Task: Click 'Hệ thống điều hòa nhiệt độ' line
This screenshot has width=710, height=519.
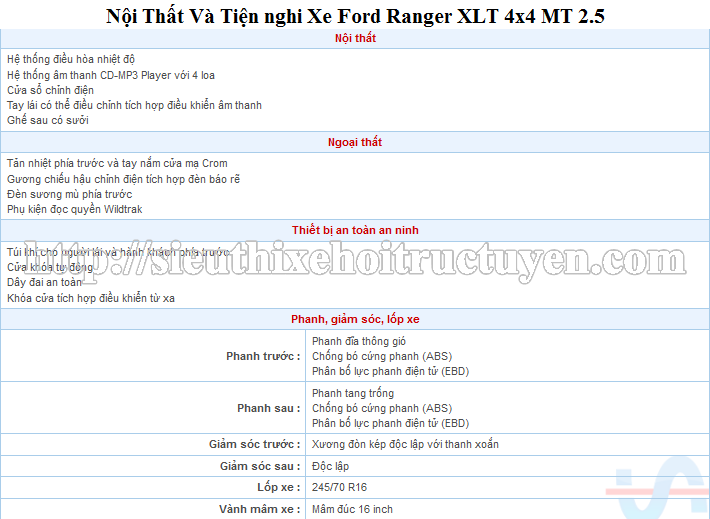Action: point(71,59)
